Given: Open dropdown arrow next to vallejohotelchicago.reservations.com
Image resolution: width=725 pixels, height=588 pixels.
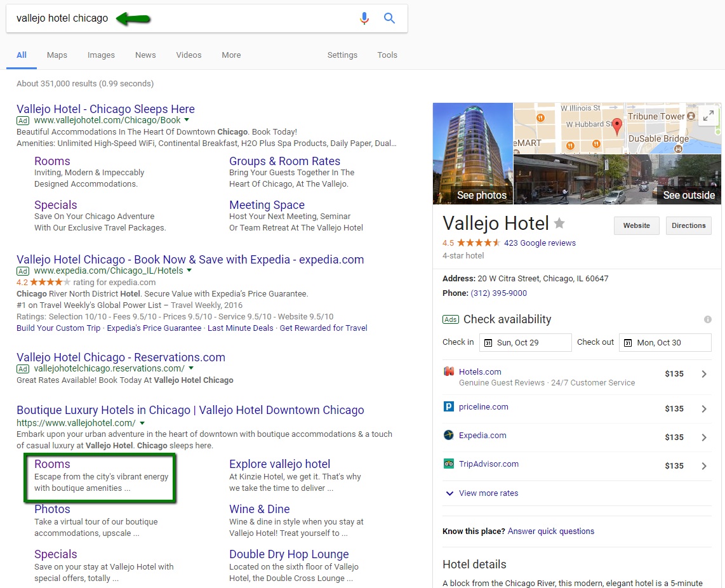Looking at the screenshot, I should pos(191,368).
